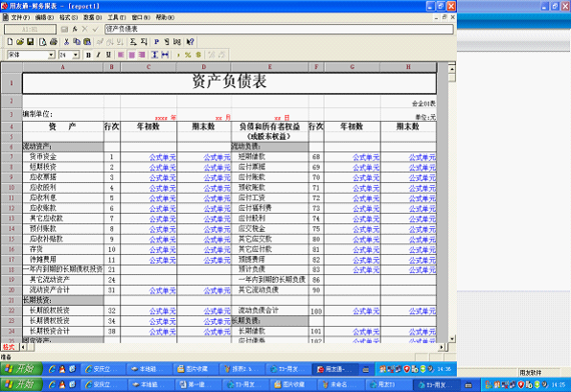The height and width of the screenshot is (392, 571).
Task: Click the fx function icon in formula bar
Action: (x=75, y=29)
